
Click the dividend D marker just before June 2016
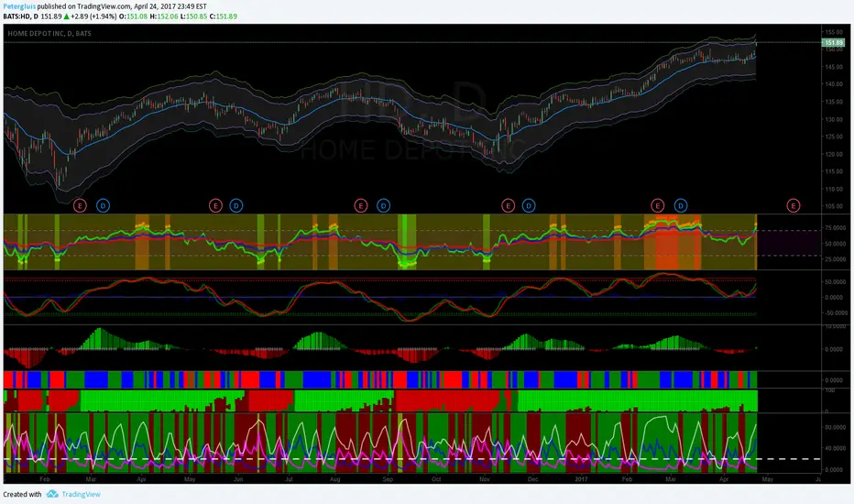click(235, 205)
